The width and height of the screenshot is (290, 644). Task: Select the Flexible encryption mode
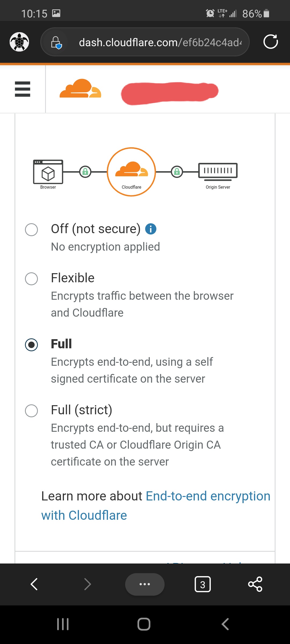[31, 279]
